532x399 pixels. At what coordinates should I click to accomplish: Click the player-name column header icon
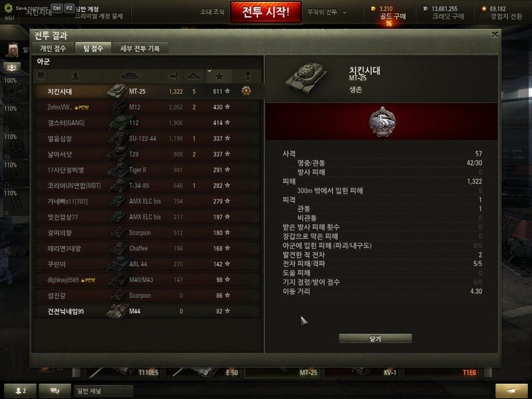coord(75,76)
